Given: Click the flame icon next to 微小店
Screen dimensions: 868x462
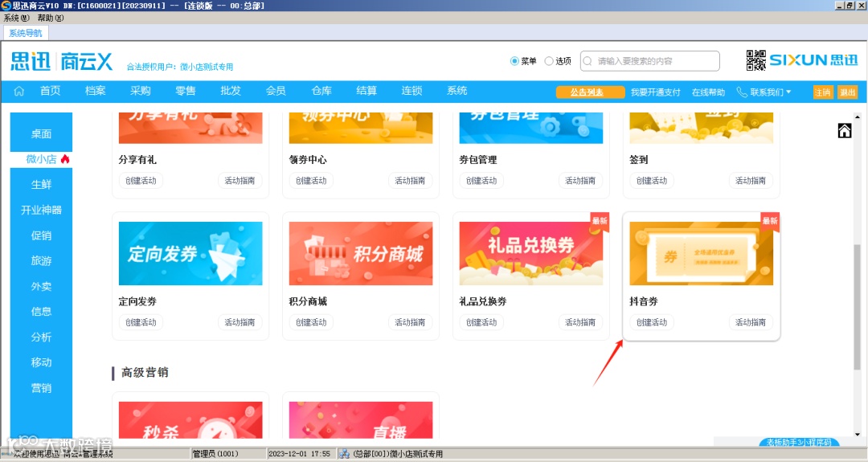Looking at the screenshot, I should 65,159.
